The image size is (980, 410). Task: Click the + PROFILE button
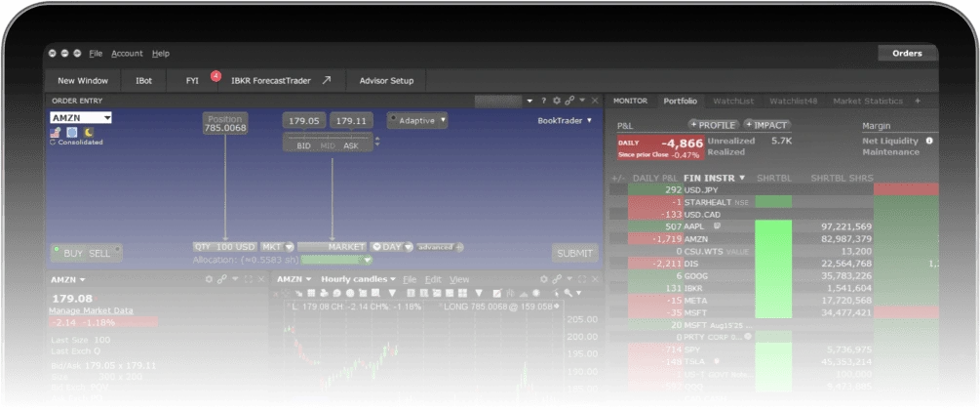[714, 125]
